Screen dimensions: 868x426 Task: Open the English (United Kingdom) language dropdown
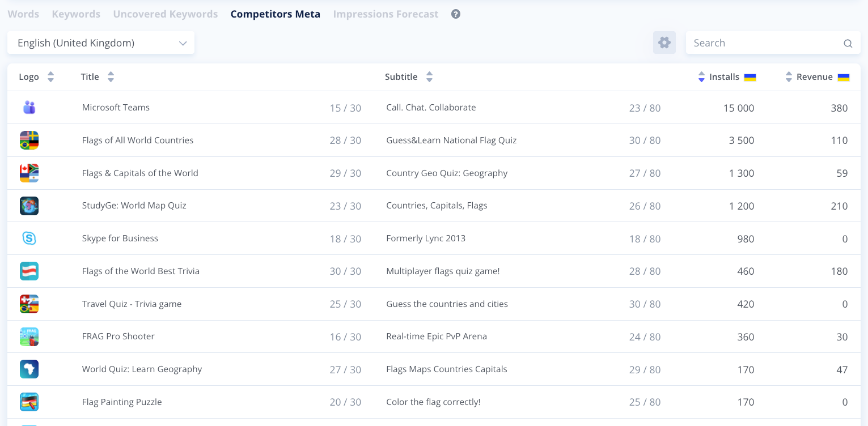pos(101,43)
